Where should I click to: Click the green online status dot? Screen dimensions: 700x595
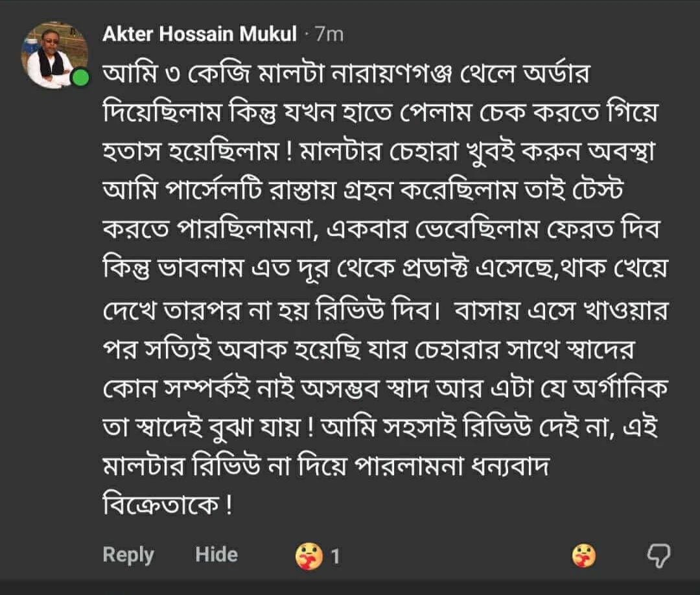(80, 79)
